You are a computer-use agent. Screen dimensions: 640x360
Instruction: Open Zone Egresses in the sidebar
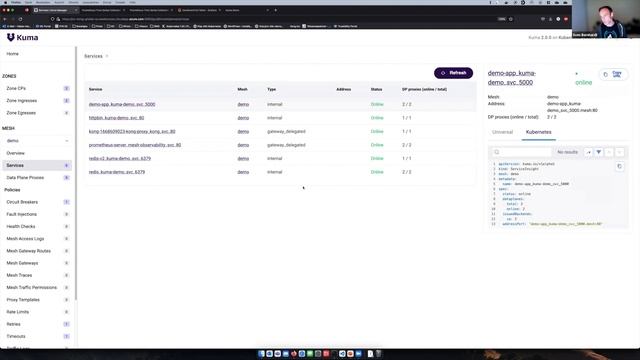tap(21, 113)
